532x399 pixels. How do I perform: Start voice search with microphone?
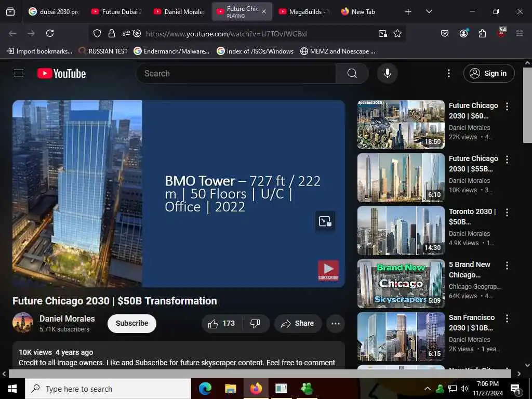coord(387,73)
